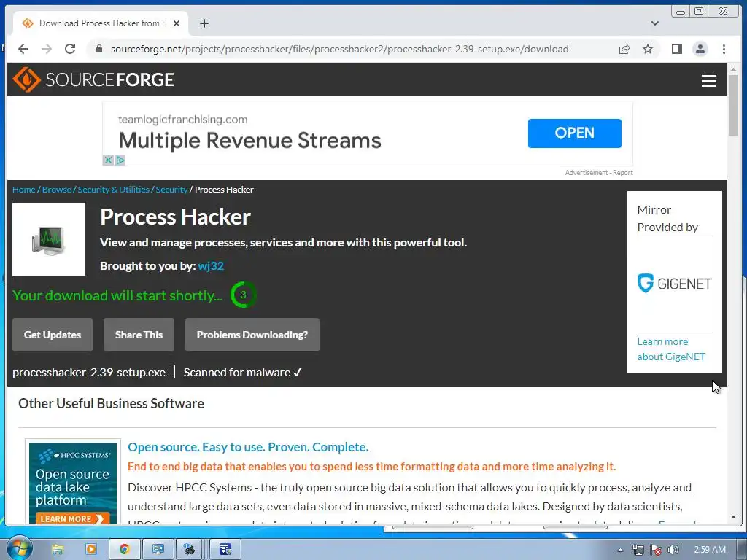Click the SourceForge logo
The image size is (747, 560).
[x=93, y=79]
